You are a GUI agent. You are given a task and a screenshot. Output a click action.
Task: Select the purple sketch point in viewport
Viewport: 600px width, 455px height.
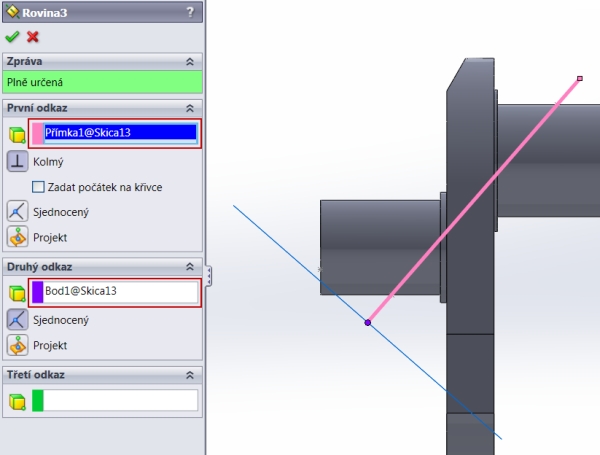coord(368,323)
